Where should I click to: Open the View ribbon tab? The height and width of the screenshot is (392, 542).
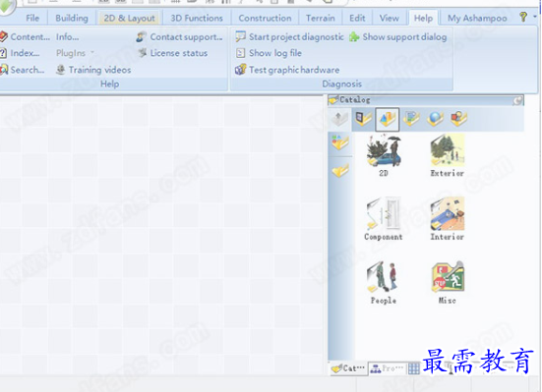tap(390, 18)
